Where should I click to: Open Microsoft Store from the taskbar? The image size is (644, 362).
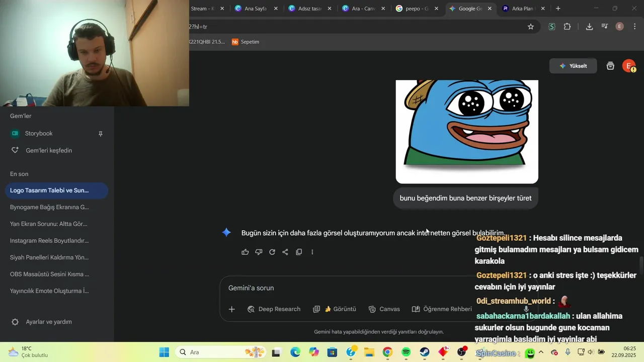(x=332, y=352)
